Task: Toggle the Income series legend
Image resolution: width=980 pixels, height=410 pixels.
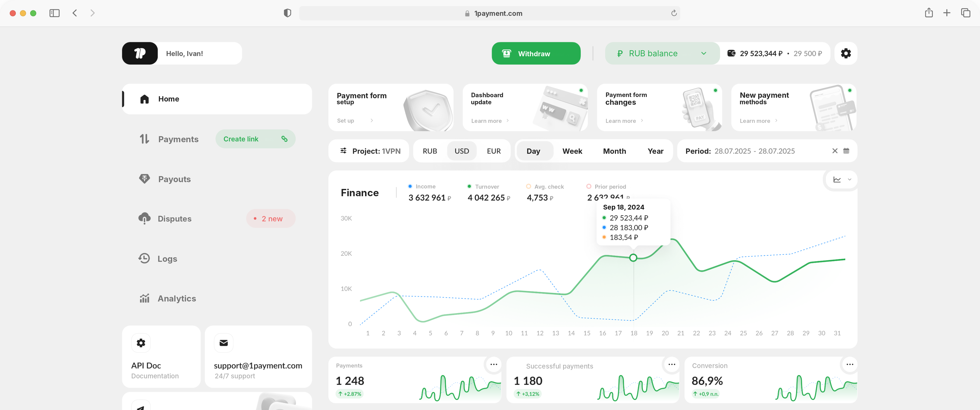Action: (422, 187)
